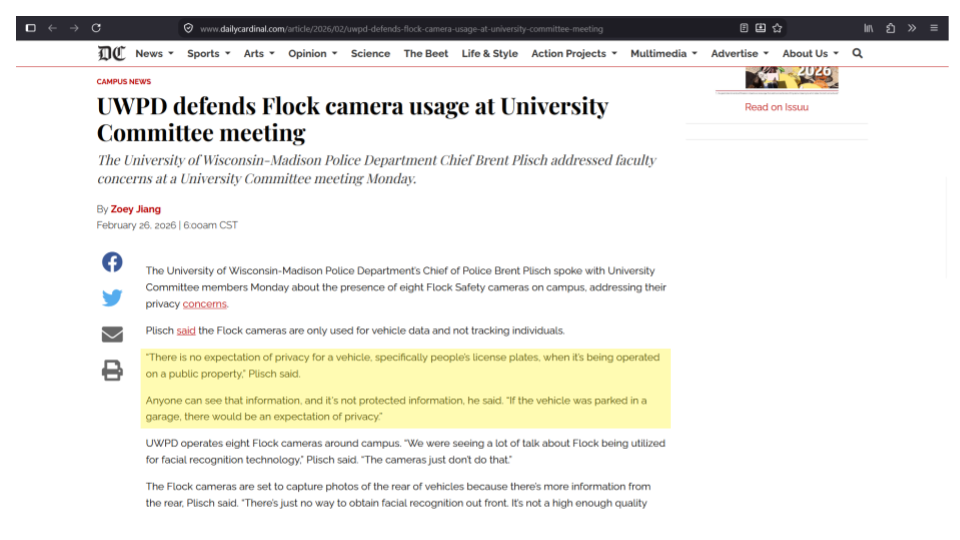
Task: Bookmark this page with the star icon
Action: click(777, 28)
